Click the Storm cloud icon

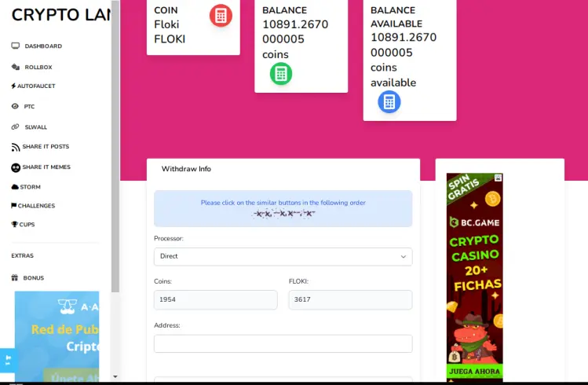(15, 187)
